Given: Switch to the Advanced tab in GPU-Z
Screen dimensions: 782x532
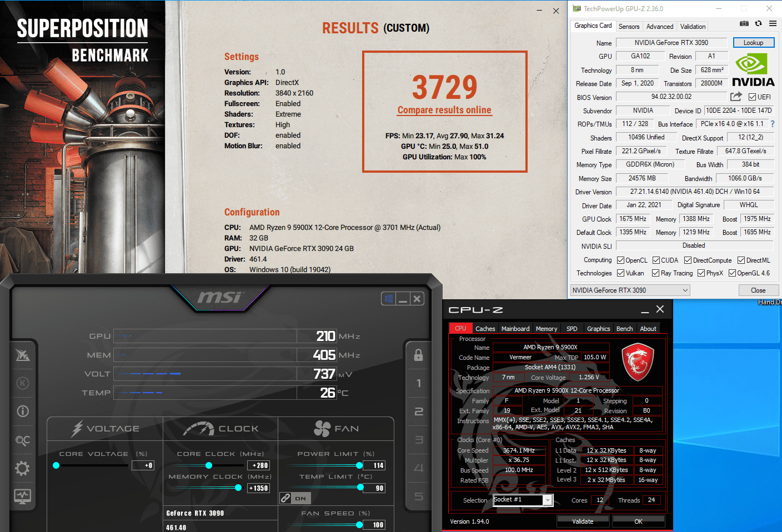Looking at the screenshot, I should (660, 27).
